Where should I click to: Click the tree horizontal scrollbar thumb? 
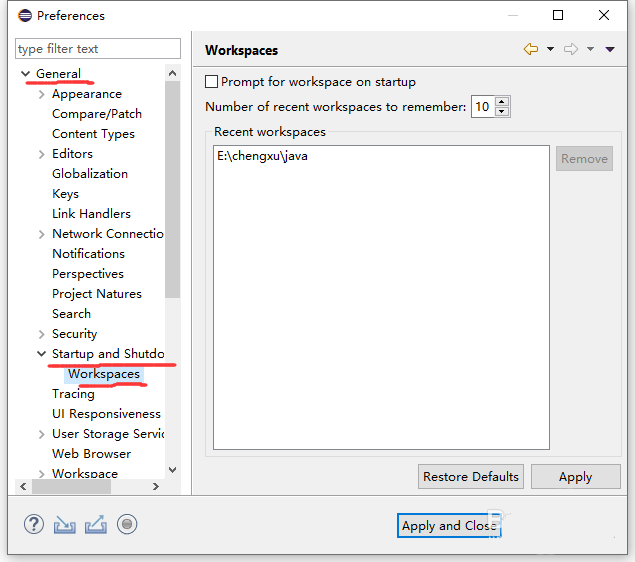(71, 486)
